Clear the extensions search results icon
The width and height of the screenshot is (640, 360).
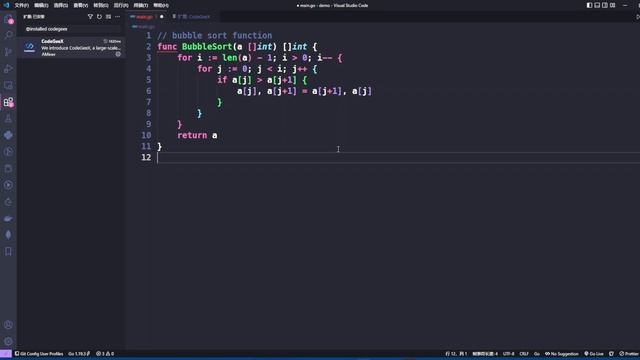[108, 17]
